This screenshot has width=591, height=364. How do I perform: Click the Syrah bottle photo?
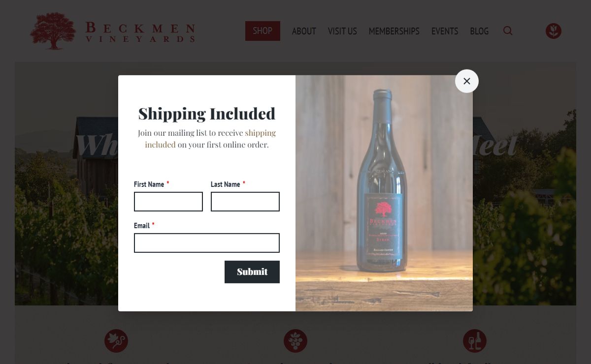coord(384,193)
